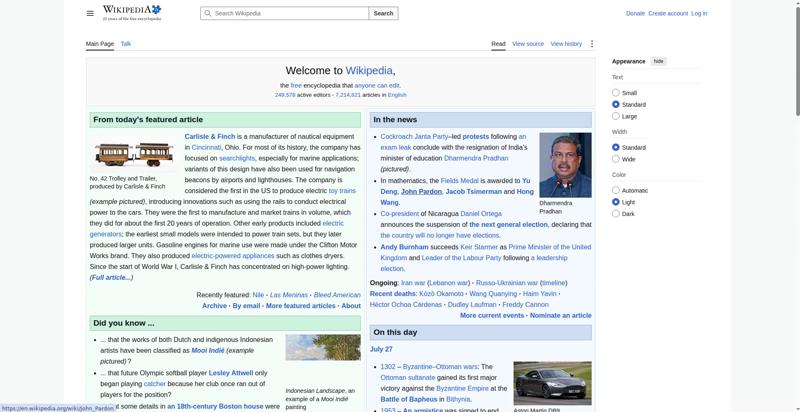The height and width of the screenshot is (412, 800).
Task: Open the Carlisle & Finch article link
Action: tap(210, 137)
